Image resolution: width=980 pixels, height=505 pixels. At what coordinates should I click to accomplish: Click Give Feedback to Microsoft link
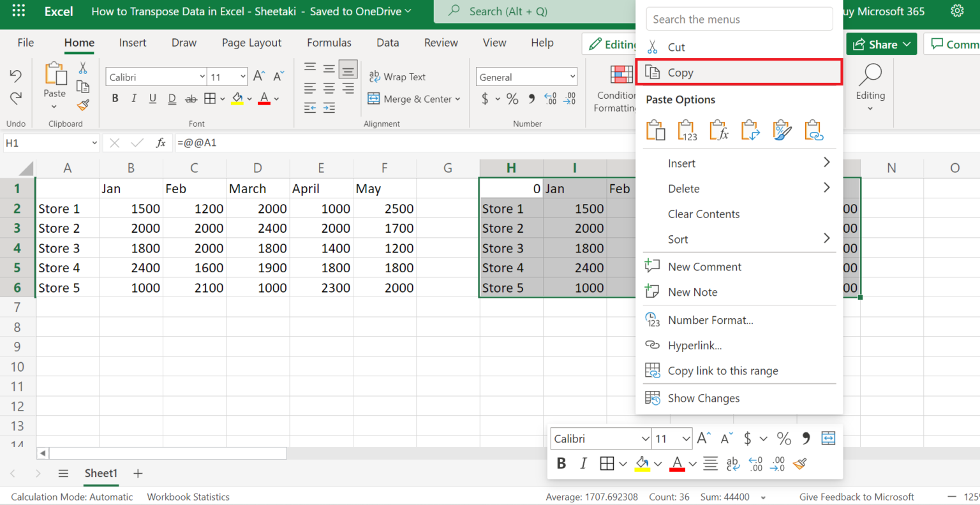coord(857,497)
